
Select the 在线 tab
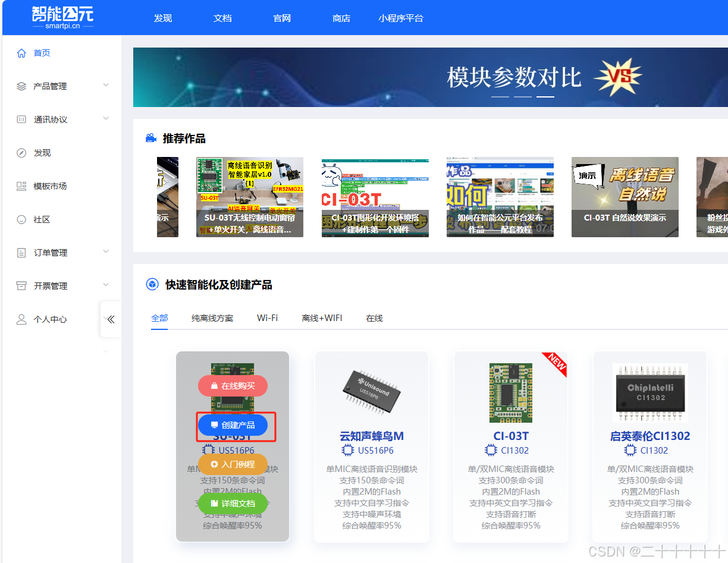[374, 318]
